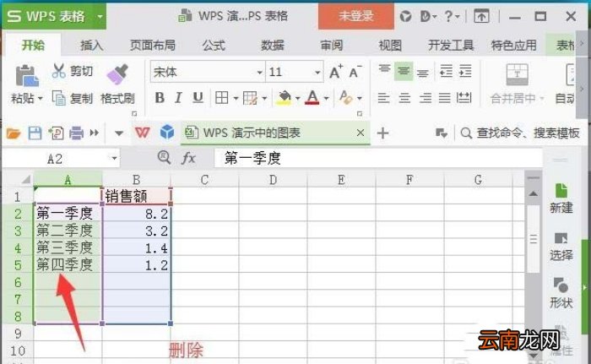
Task: Add new document tab with plus
Action: 382,133
